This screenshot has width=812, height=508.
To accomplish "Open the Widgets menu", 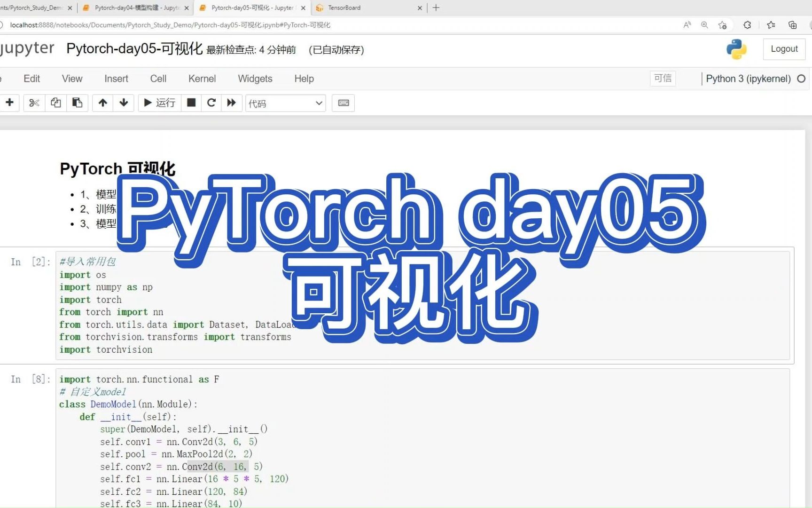I will pyautogui.click(x=255, y=79).
